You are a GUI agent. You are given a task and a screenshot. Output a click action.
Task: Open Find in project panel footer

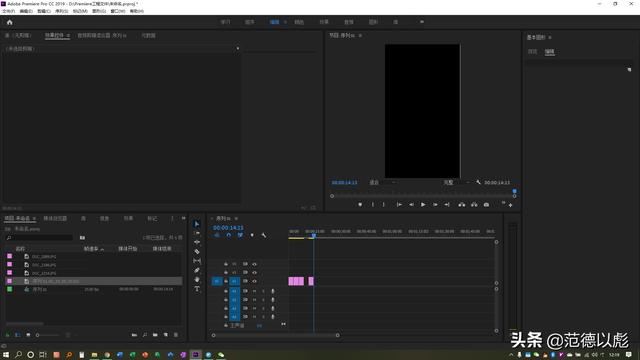point(145,335)
